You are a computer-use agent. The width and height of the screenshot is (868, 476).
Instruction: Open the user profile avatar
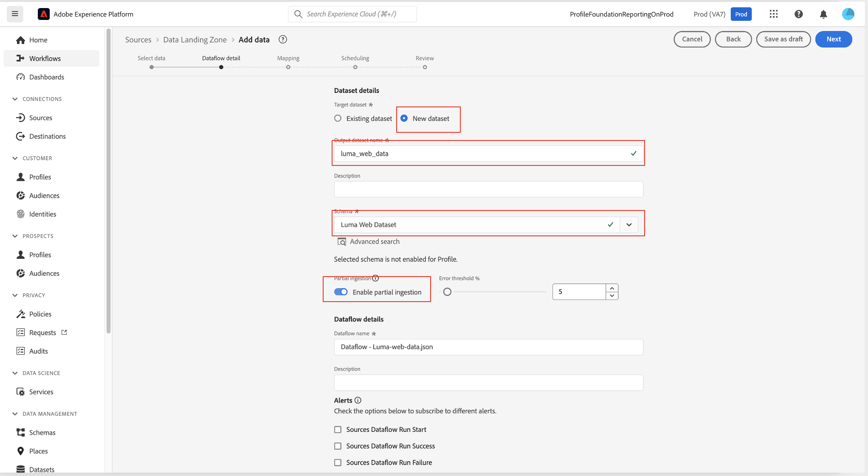(x=848, y=14)
